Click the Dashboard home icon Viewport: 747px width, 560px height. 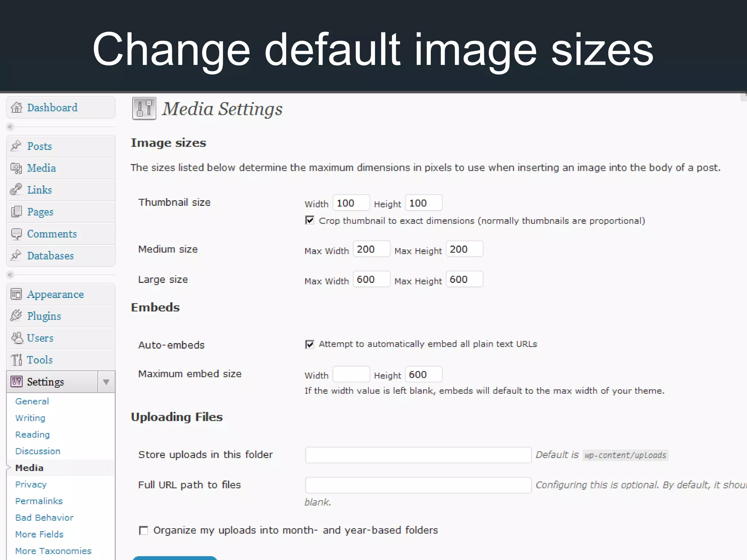[16, 108]
